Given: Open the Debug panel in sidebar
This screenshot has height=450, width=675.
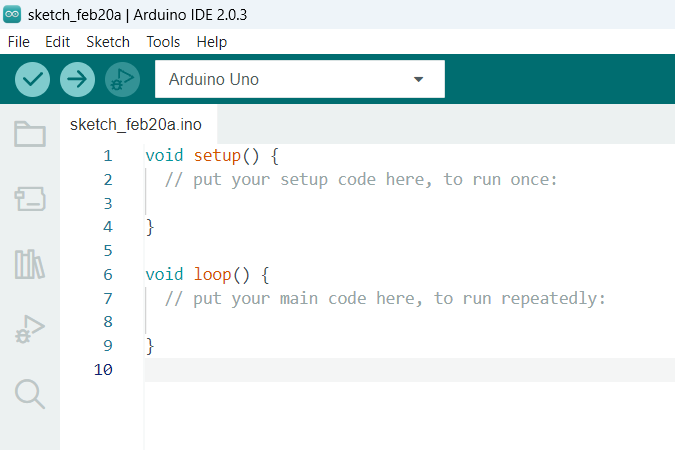Looking at the screenshot, I should [30, 329].
